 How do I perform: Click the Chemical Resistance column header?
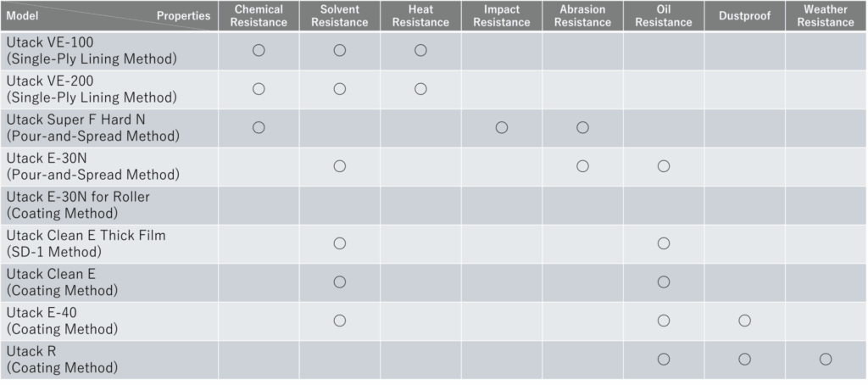pos(259,16)
